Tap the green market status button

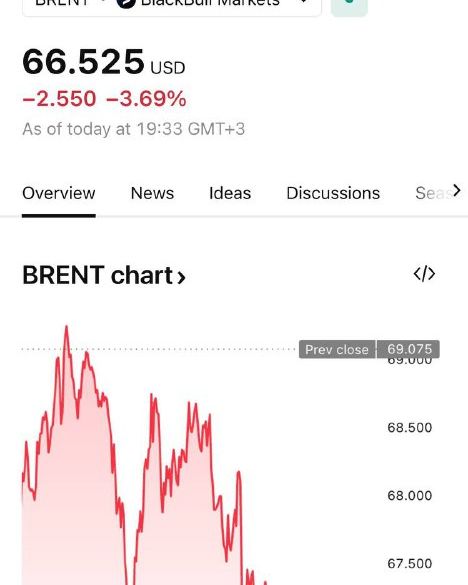[349, 7]
